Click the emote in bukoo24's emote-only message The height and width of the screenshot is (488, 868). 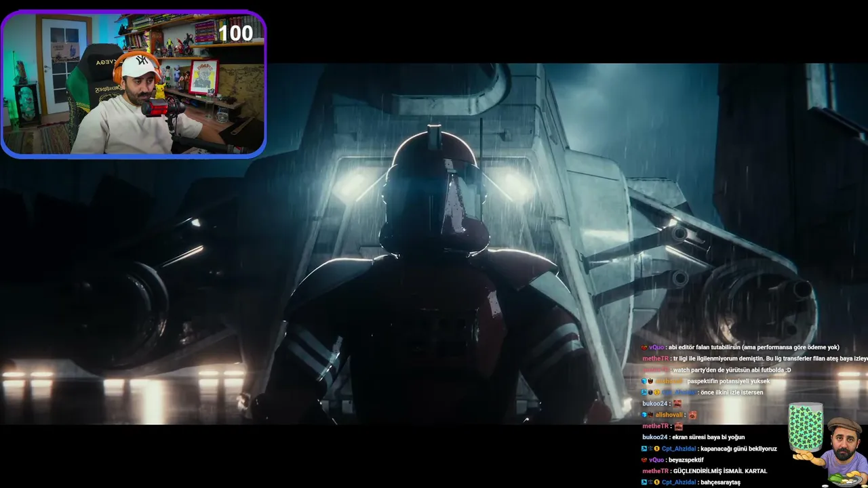tap(677, 403)
